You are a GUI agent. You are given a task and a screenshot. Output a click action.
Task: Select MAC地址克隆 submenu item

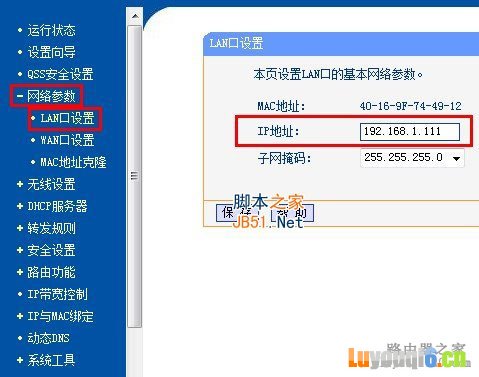(x=73, y=162)
